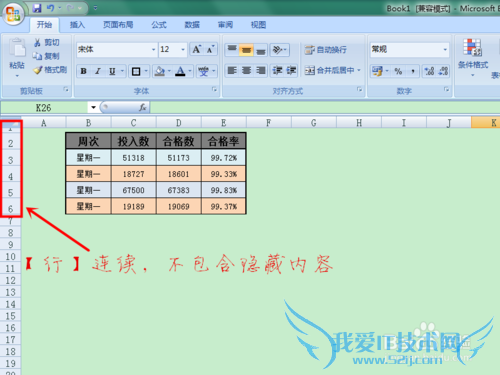Click 自动换行 wrap text
This screenshot has width=500, height=375.
[326, 50]
